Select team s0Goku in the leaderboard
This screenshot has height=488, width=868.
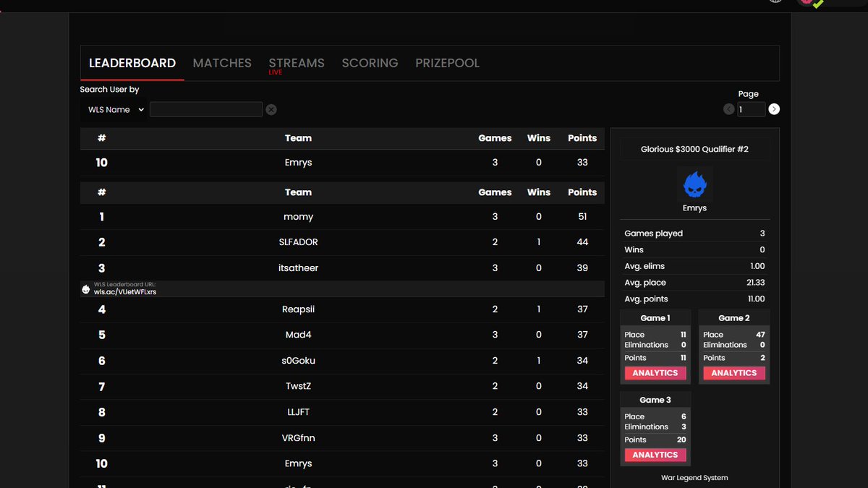[298, 361]
